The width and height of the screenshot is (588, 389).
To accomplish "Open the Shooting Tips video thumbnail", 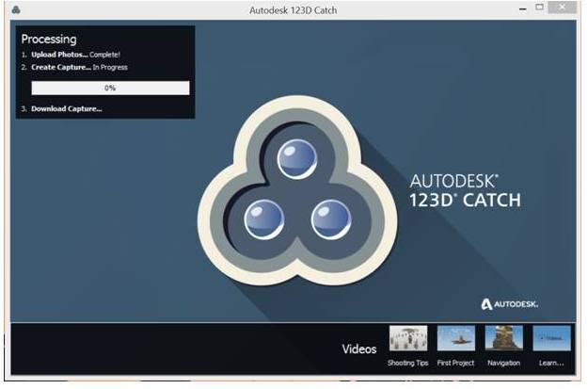I will click(x=407, y=339).
